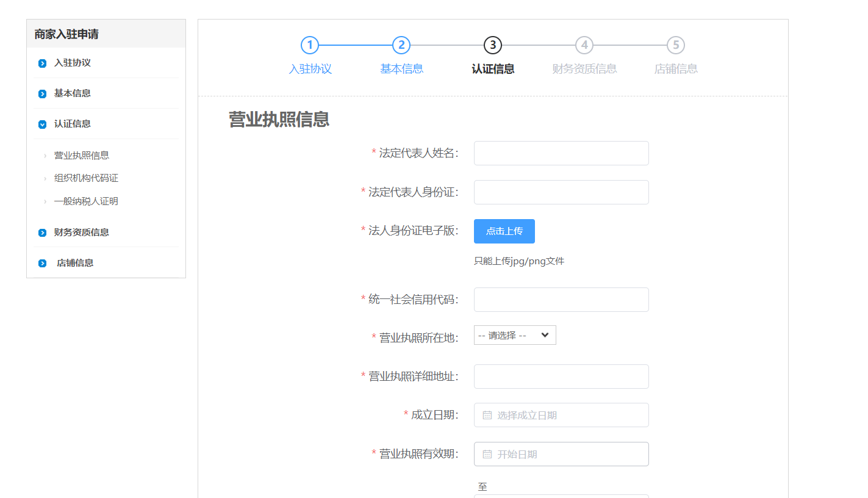Open the 选择成立日期 date picker field
Screen dimensions: 868x498
point(561,415)
